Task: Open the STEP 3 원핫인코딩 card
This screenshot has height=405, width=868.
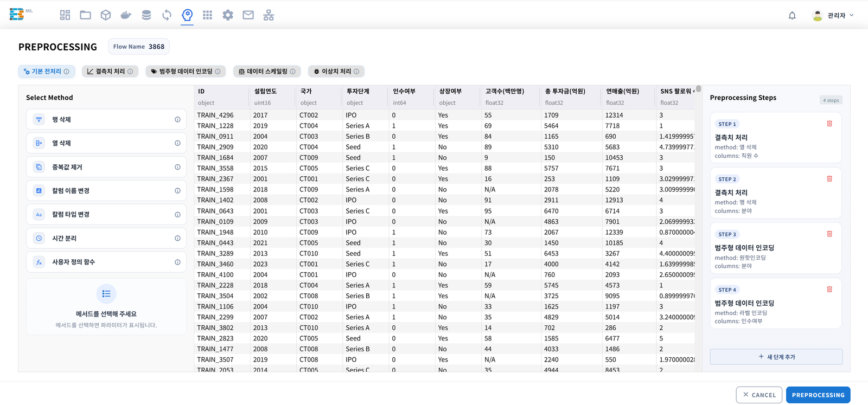Action: tap(776, 248)
